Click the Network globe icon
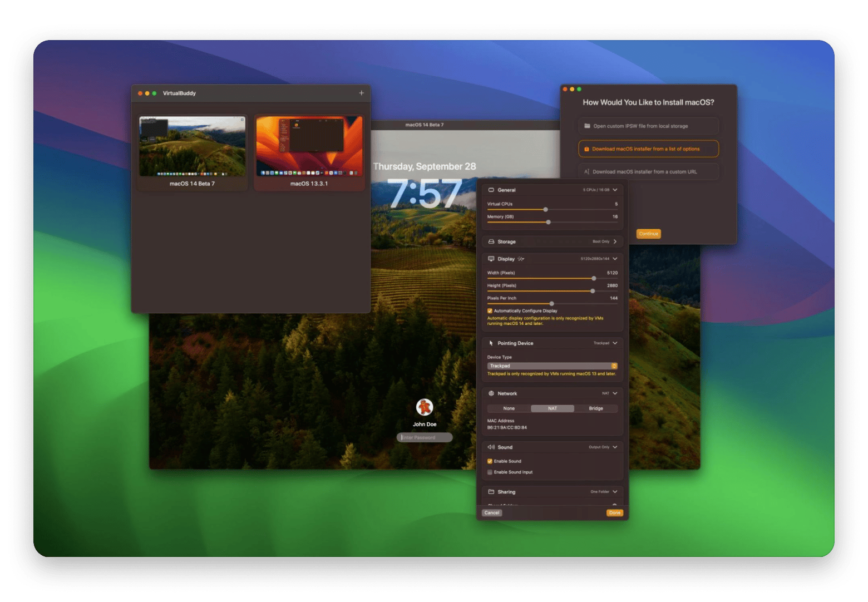This screenshot has height=602, width=868. click(x=491, y=393)
